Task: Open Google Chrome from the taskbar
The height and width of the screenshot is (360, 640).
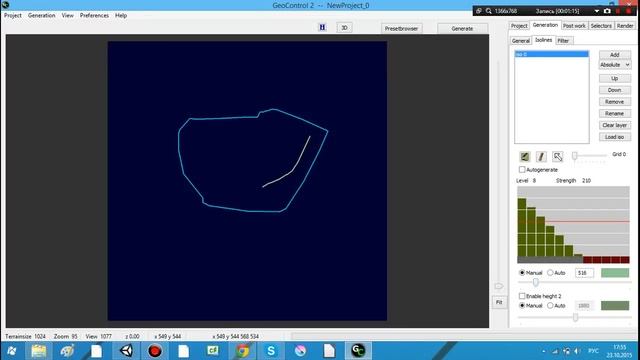Action: 242,351
